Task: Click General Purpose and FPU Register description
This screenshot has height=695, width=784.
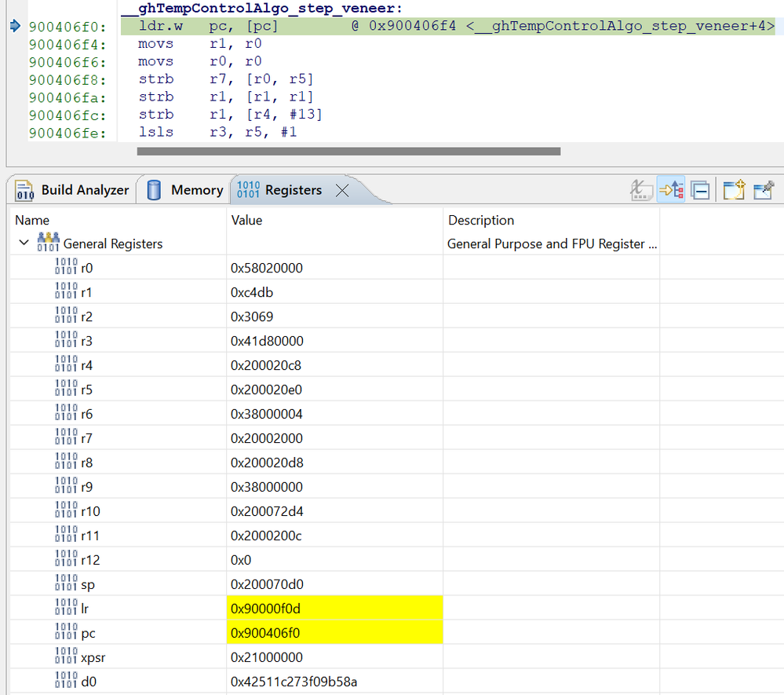Action: [x=552, y=243]
